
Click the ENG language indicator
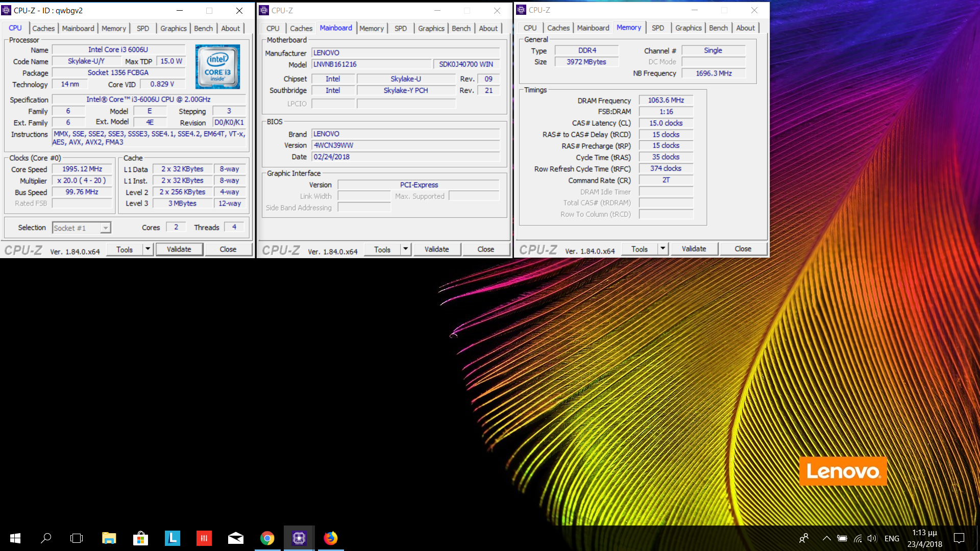point(892,538)
